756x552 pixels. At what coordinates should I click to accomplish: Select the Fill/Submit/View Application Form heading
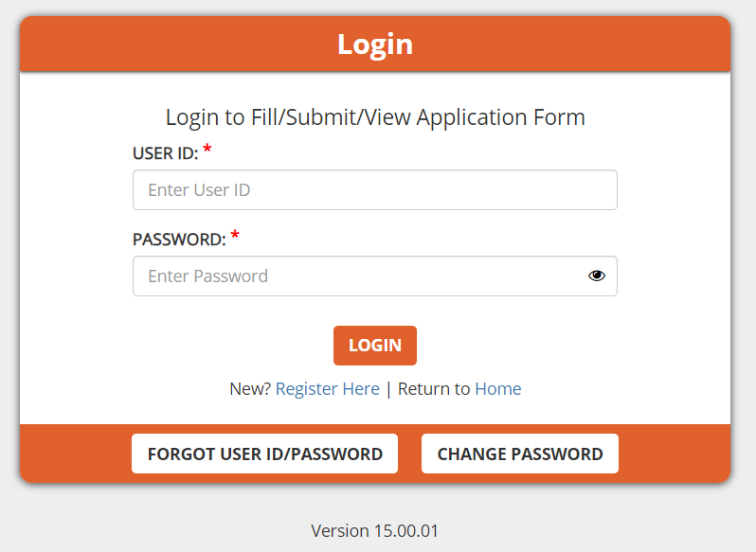tap(375, 117)
